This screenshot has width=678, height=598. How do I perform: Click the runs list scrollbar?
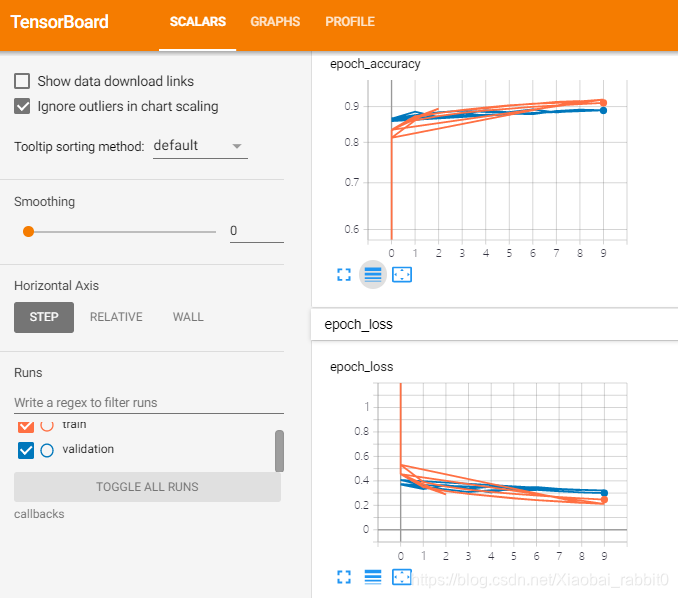tap(279, 451)
